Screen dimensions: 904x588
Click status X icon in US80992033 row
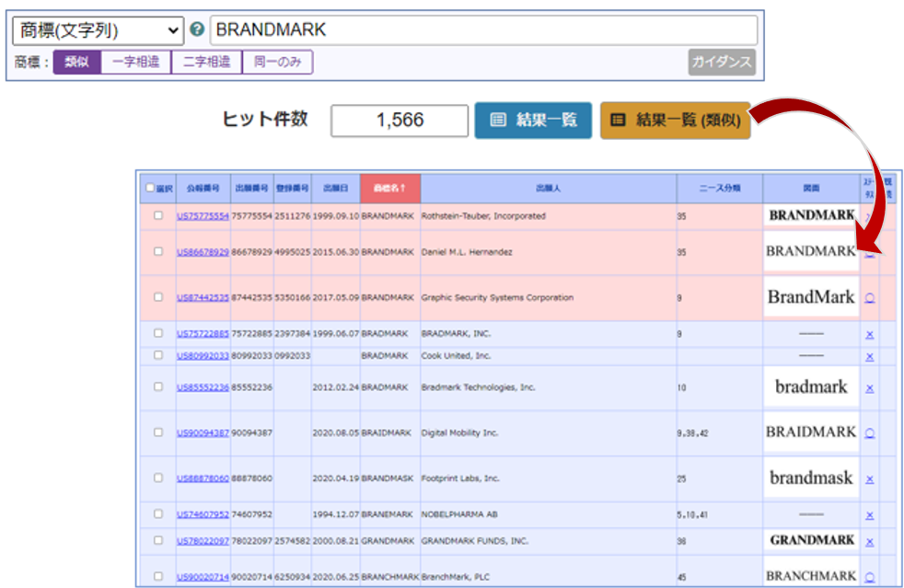point(869,357)
